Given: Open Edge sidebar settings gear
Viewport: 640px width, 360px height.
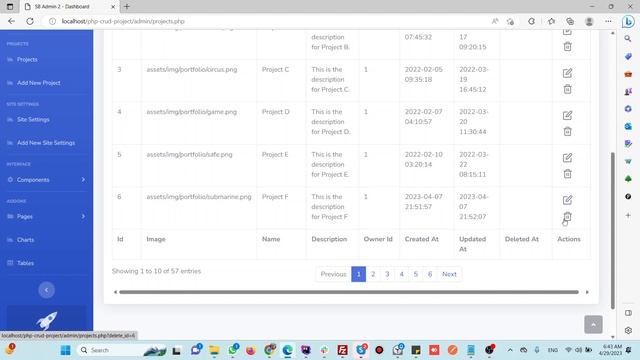Looking at the screenshot, I should [628, 331].
